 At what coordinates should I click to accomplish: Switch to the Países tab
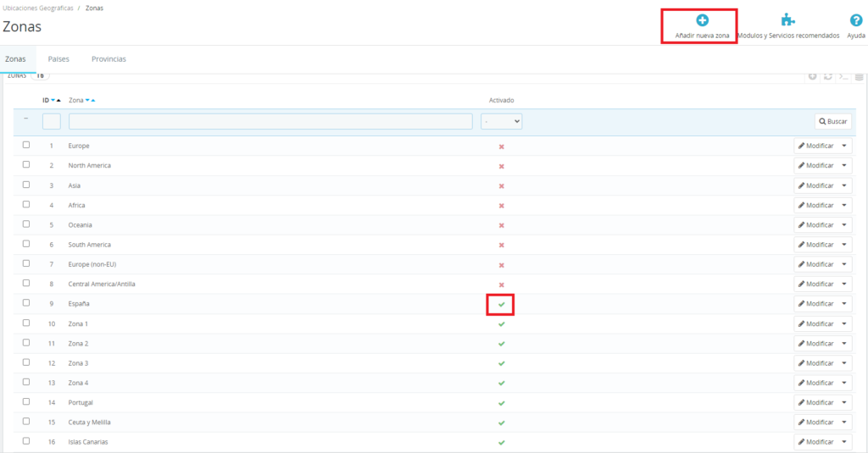pos(58,58)
